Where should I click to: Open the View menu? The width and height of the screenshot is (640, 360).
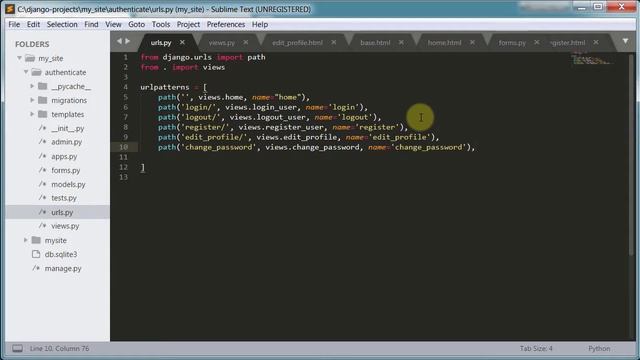pos(113,24)
